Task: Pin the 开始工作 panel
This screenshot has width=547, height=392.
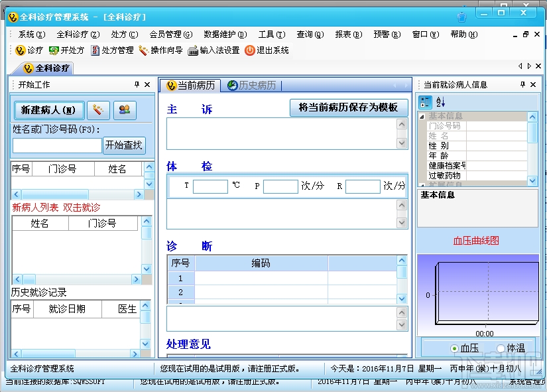Action: (137, 84)
